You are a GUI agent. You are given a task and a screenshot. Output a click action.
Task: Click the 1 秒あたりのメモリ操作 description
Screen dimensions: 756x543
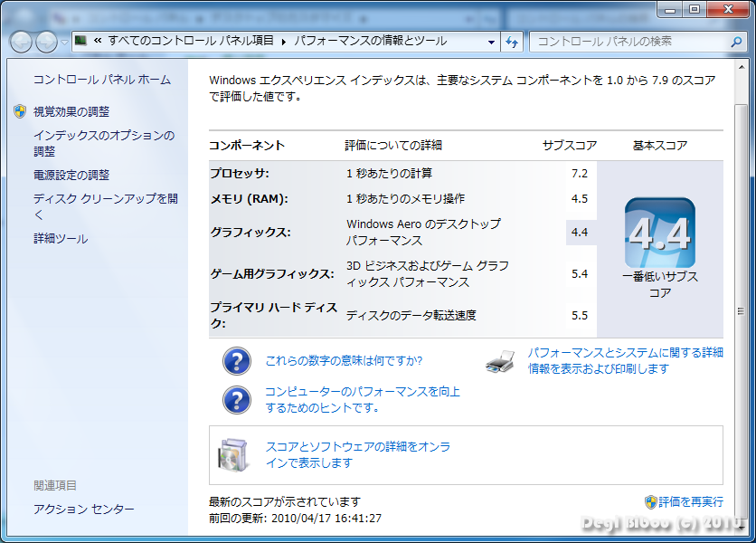click(x=405, y=199)
